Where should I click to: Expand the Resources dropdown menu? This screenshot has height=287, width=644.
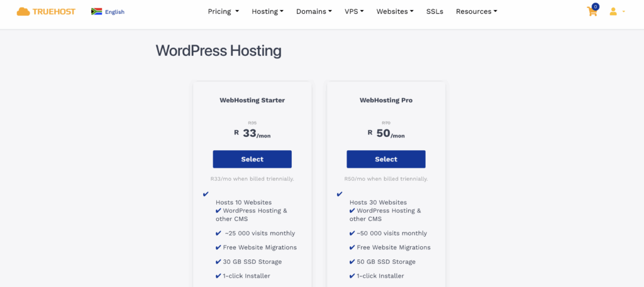(x=477, y=11)
